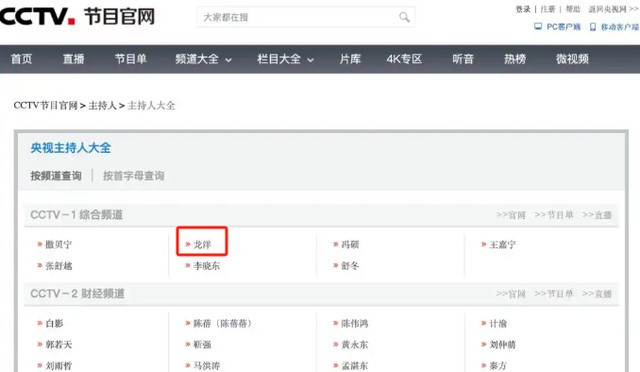Viewport: 640px width, 372px height.
Task: Open host 秦方's page
Action: pos(498,365)
